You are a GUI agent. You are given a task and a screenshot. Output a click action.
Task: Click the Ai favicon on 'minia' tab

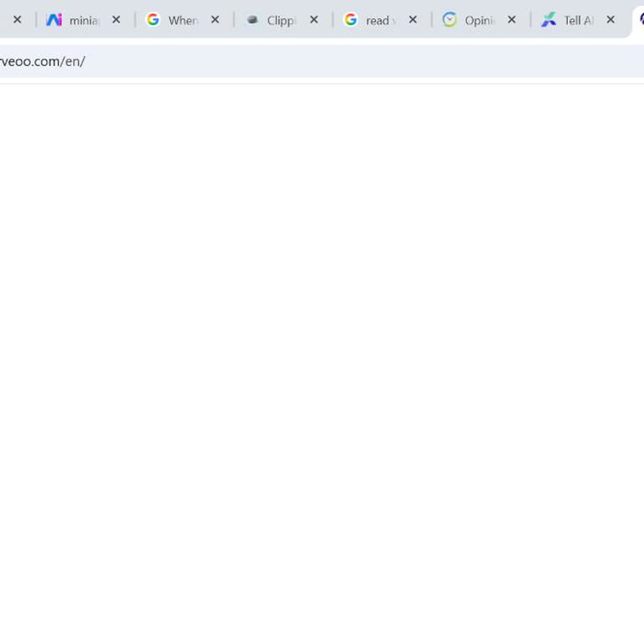coord(54,20)
